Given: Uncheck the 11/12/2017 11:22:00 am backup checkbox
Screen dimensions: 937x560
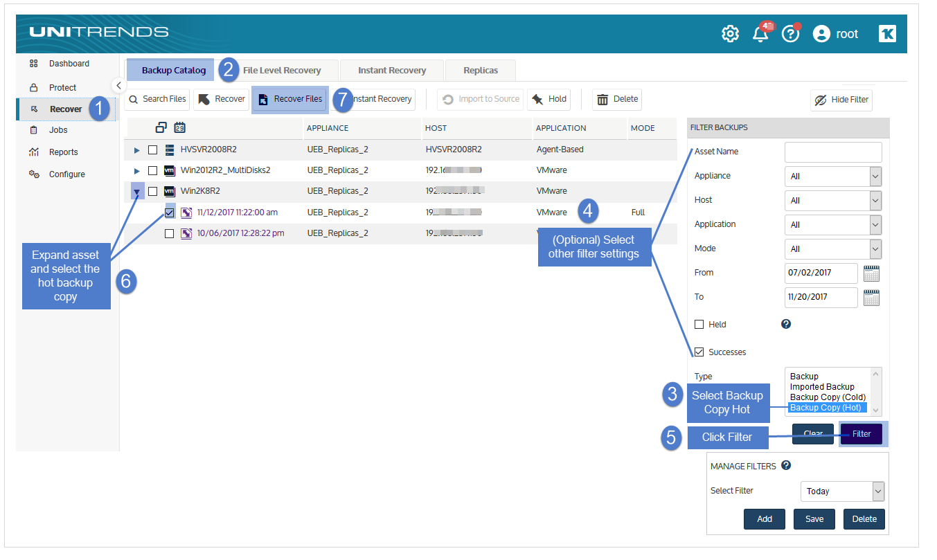Looking at the screenshot, I should pyautogui.click(x=170, y=213).
